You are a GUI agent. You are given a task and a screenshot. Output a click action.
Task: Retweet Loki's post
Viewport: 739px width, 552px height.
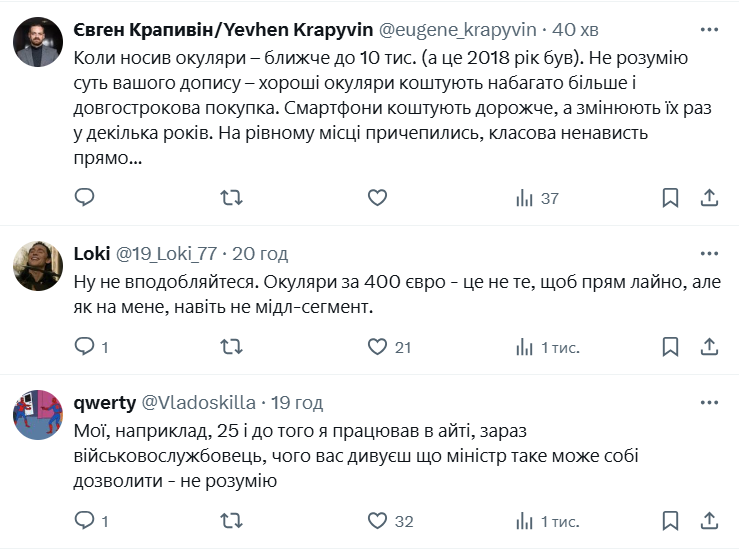[x=231, y=347]
